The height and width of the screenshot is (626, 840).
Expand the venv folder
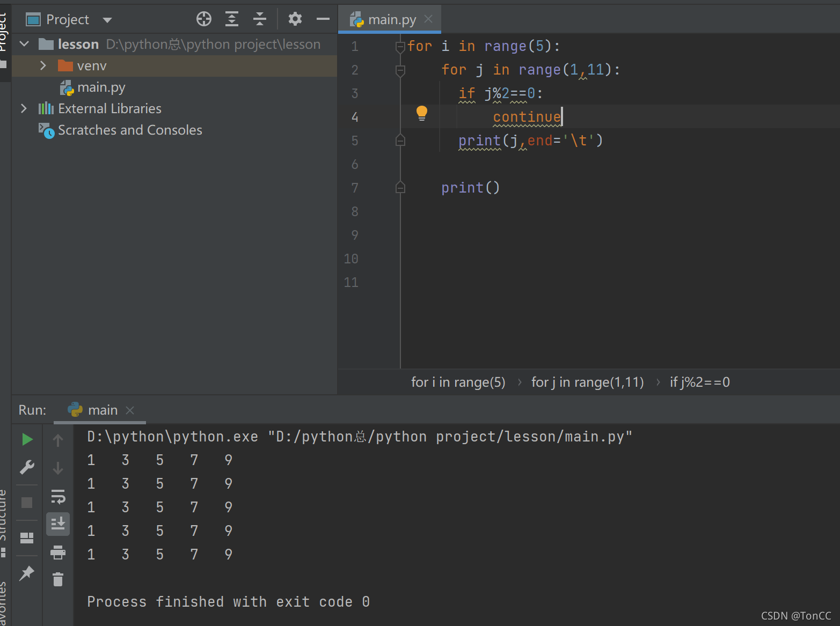tap(43, 65)
